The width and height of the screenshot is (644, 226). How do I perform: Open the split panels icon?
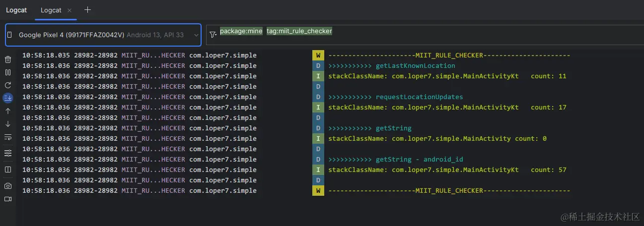(8, 169)
